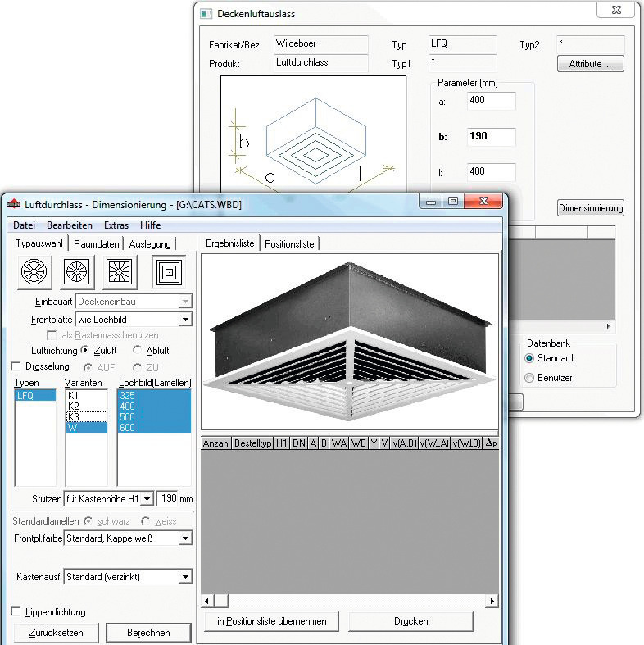Click the Berechnen button
Viewport: 644px width, 645px height.
pyautogui.click(x=148, y=633)
